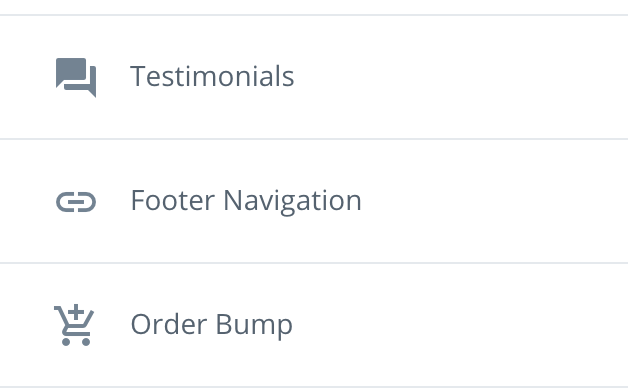Viewport: 628px width, 390px height.
Task: Choose the cart with plus sign glyph
Action: point(74,325)
